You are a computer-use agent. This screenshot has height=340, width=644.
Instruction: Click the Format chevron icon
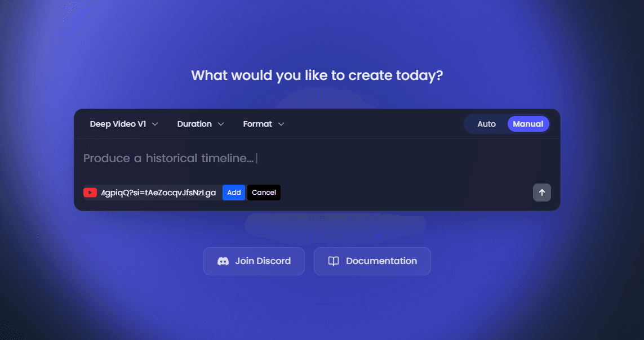(281, 124)
